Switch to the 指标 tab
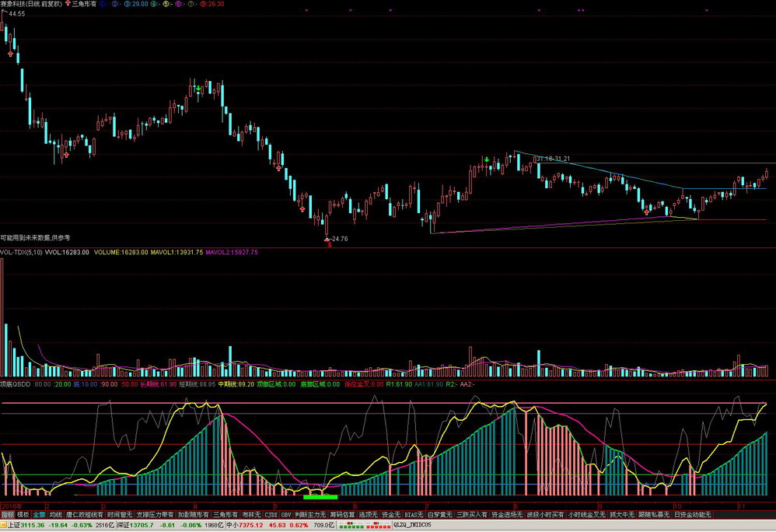This screenshot has height=532, width=776. click(x=7, y=515)
